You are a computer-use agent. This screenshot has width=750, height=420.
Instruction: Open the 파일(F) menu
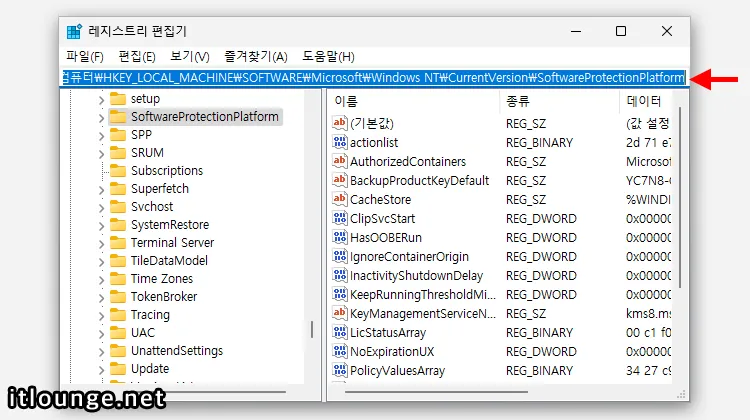(85, 56)
